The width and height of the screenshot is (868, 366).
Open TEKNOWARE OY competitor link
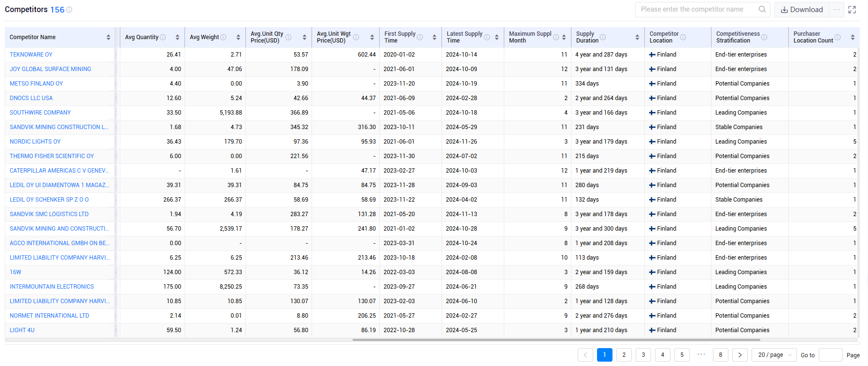[x=31, y=55]
